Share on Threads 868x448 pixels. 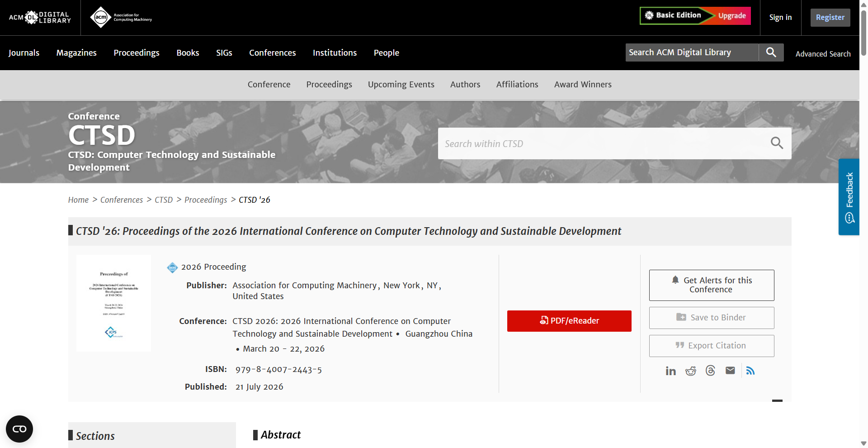pyautogui.click(x=710, y=371)
